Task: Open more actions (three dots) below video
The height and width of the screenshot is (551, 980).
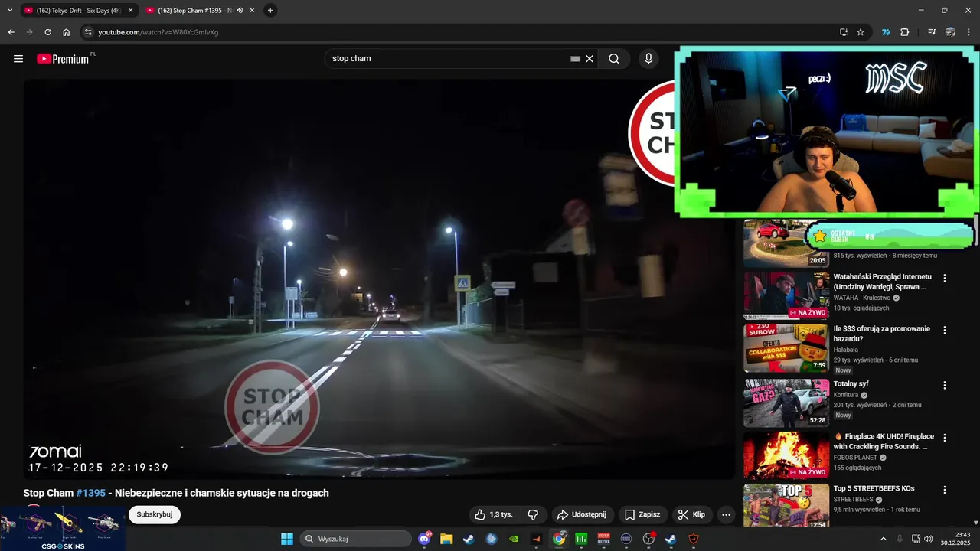Action: (x=727, y=514)
